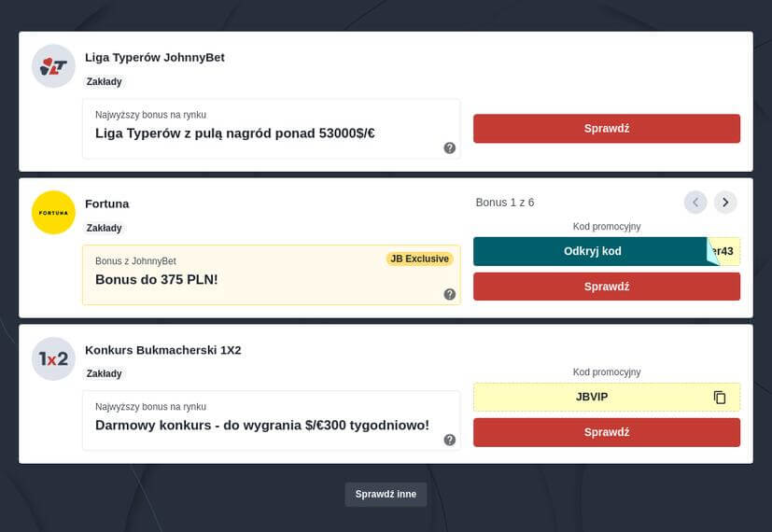Reveal the Fortuna promo code
The width and height of the screenshot is (772, 532).
click(x=593, y=251)
